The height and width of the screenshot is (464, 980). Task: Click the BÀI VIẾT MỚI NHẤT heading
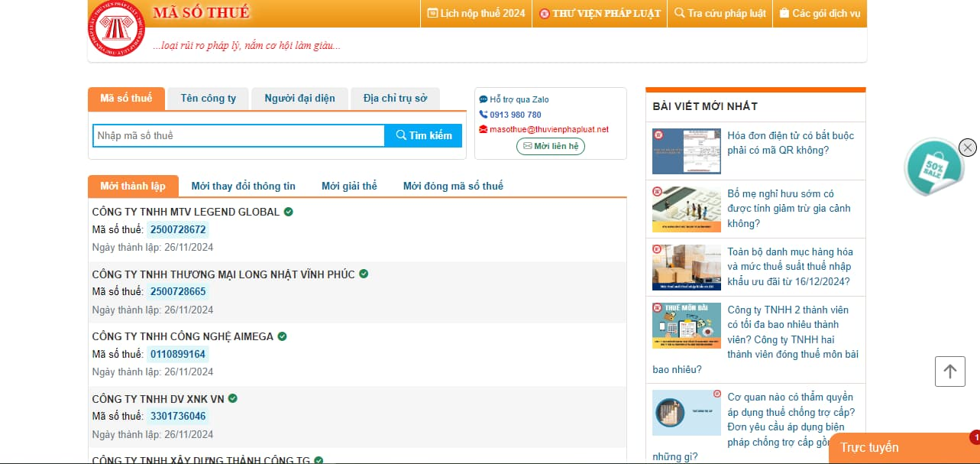pyautogui.click(x=705, y=106)
